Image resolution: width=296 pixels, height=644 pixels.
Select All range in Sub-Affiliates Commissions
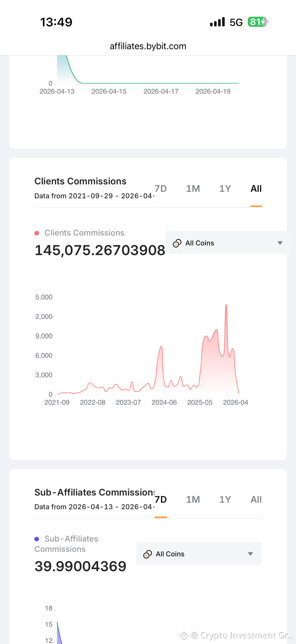click(256, 499)
